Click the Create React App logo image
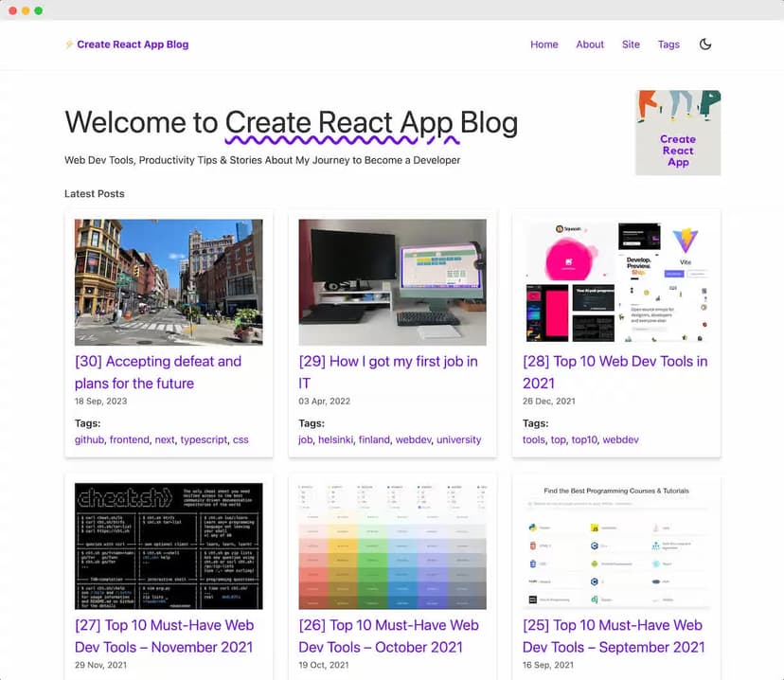 (x=678, y=133)
